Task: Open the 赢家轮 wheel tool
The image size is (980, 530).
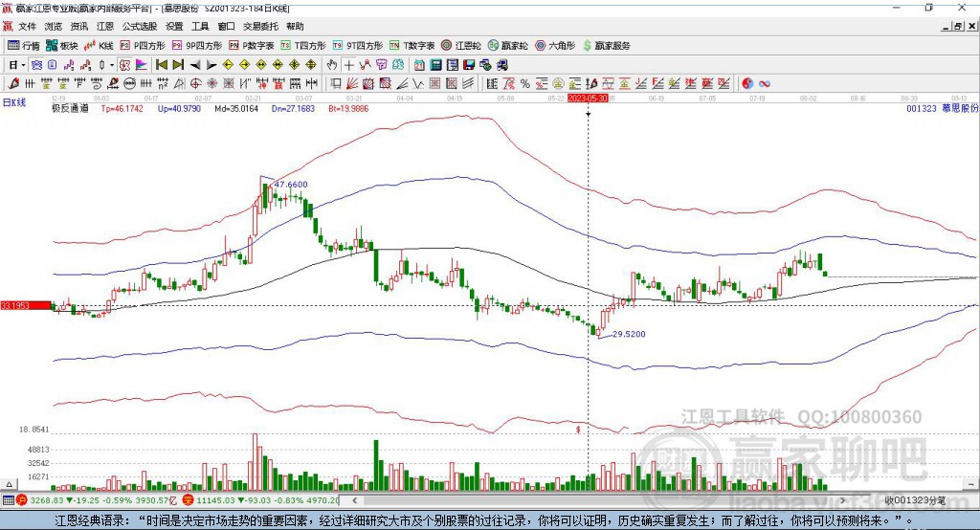Action: coord(508,45)
